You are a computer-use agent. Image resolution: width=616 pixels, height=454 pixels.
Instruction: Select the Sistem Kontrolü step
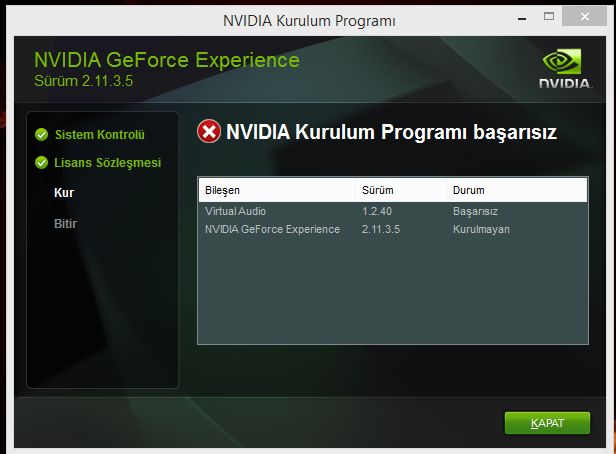[100, 135]
